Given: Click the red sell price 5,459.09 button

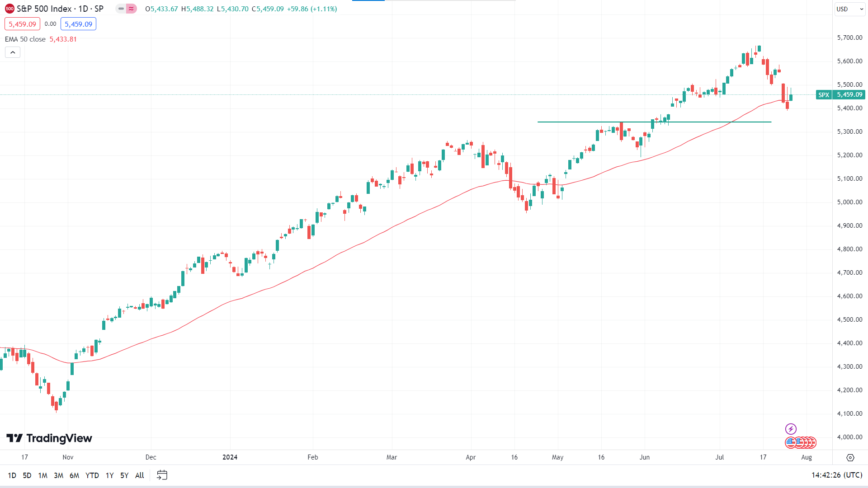Looking at the screenshot, I should tap(22, 24).
